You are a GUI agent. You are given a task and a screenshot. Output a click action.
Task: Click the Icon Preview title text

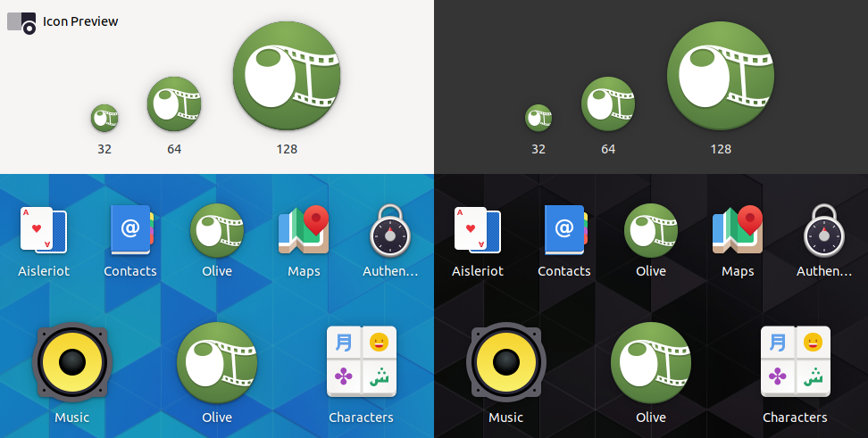coord(80,21)
